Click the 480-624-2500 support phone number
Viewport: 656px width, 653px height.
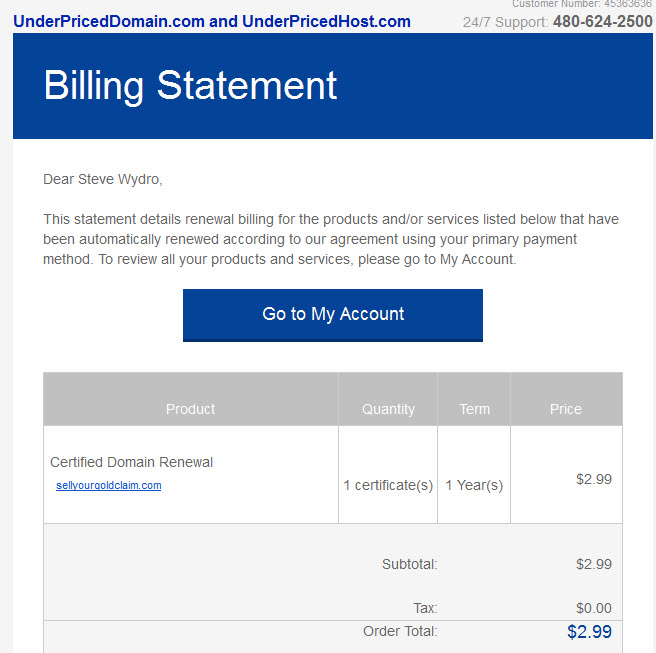[x=602, y=21]
